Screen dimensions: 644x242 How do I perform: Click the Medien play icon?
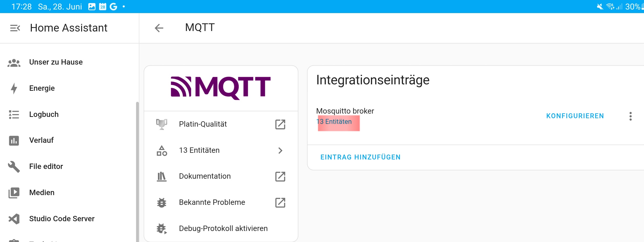click(x=14, y=193)
